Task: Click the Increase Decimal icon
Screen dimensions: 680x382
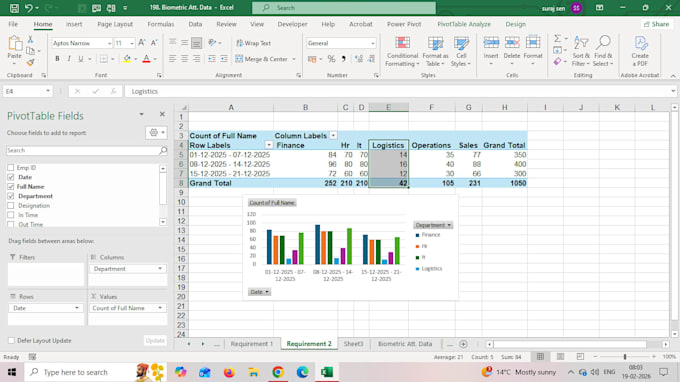Action: (359, 59)
